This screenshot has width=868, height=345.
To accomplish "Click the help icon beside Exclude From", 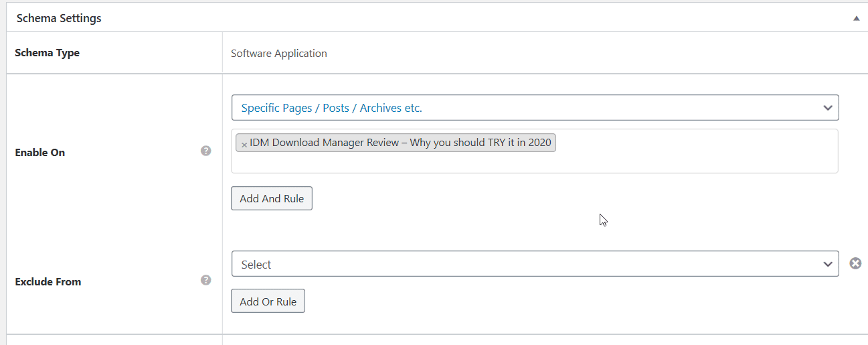I will 206,280.
